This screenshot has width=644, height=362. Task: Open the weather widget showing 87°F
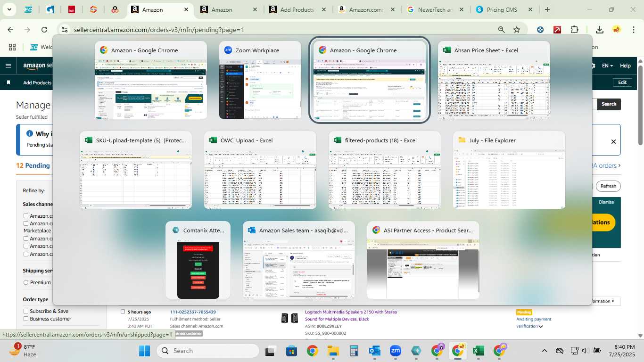[24, 351]
